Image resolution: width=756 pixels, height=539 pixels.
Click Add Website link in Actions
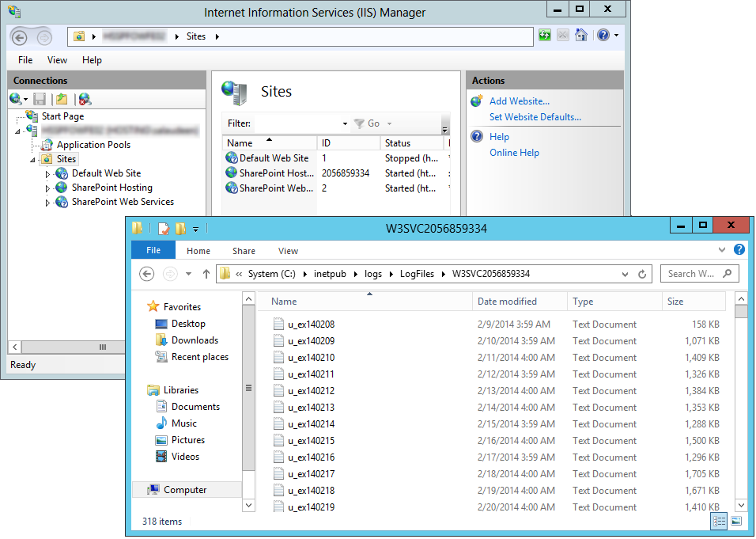click(520, 101)
